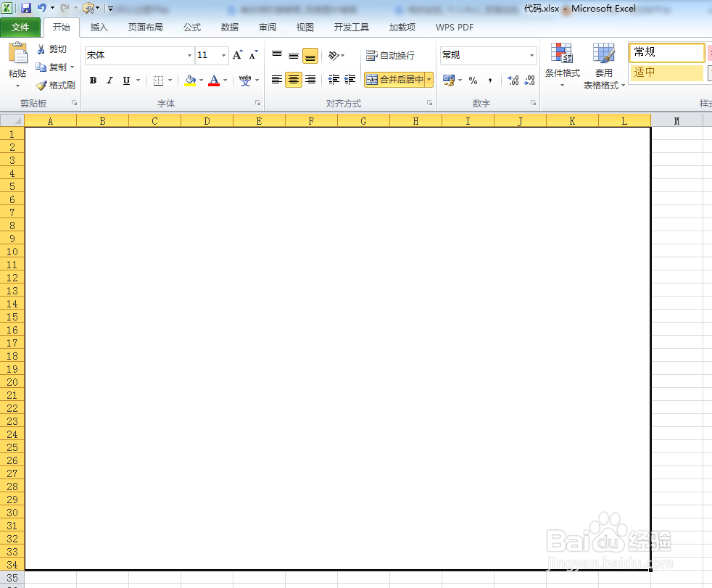The image size is (712, 588).
Task: Click the Cut scissors button
Action: tap(51, 49)
